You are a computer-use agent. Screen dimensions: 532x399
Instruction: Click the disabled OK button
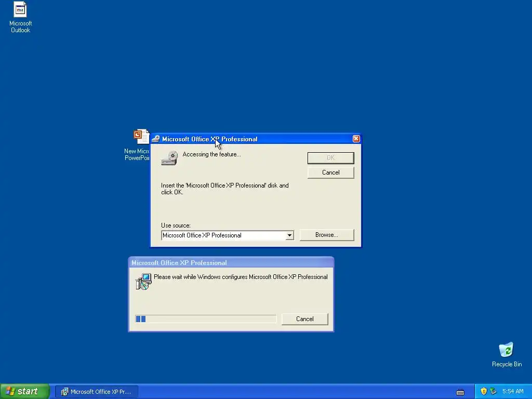[331, 158]
